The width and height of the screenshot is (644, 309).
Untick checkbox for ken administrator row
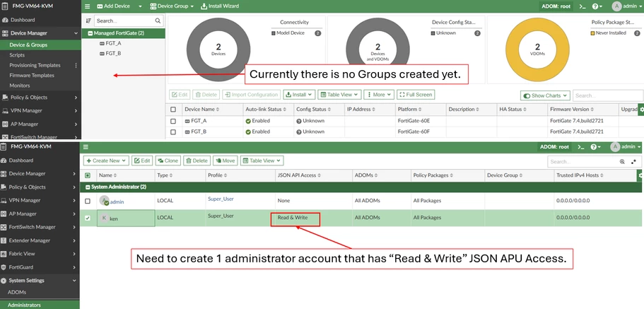tap(88, 218)
